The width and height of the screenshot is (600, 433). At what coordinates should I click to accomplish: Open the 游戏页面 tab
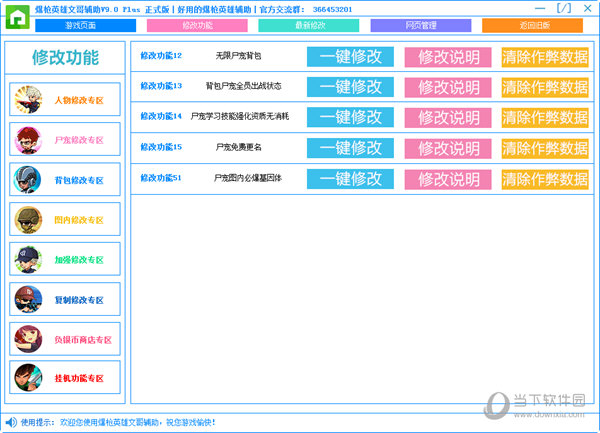point(85,26)
